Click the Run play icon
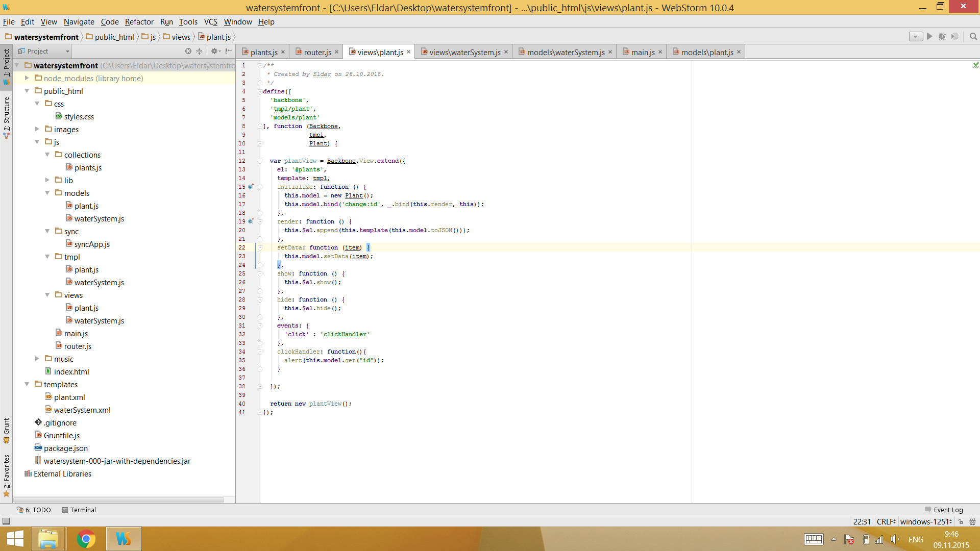 929,36
